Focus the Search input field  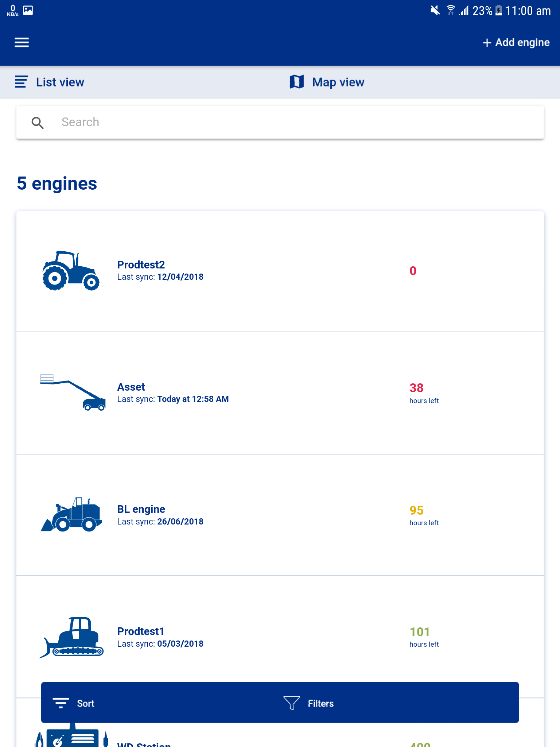click(280, 122)
